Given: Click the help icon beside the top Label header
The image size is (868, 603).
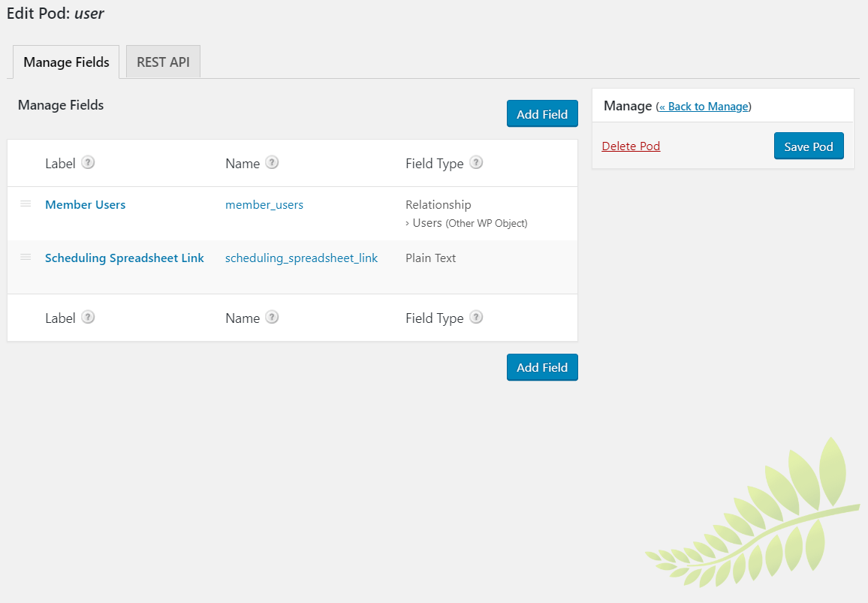Looking at the screenshot, I should pyautogui.click(x=89, y=162).
